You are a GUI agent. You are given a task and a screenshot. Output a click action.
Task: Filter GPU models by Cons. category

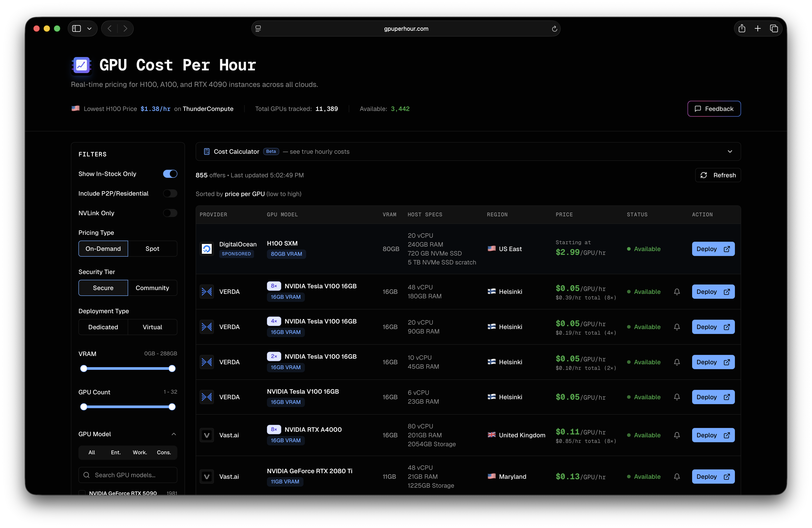pos(164,453)
